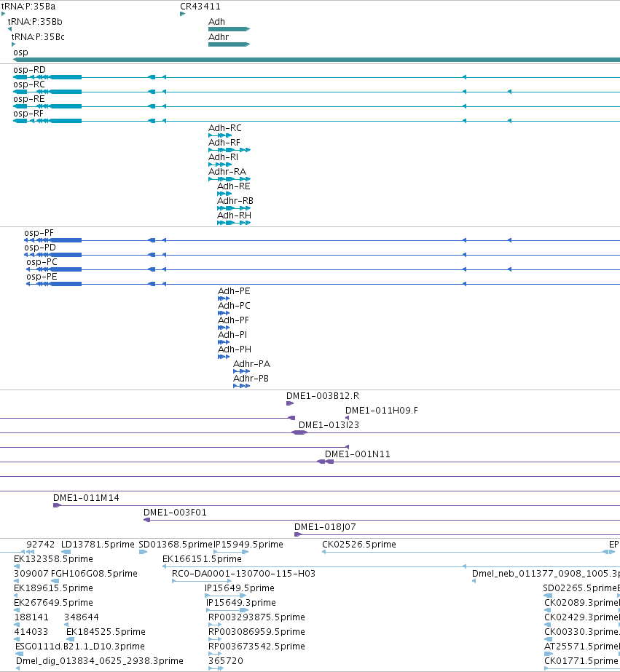The height and width of the screenshot is (672, 620).
Task: Select the Adhr-PB protein label
Action: [x=251, y=379]
